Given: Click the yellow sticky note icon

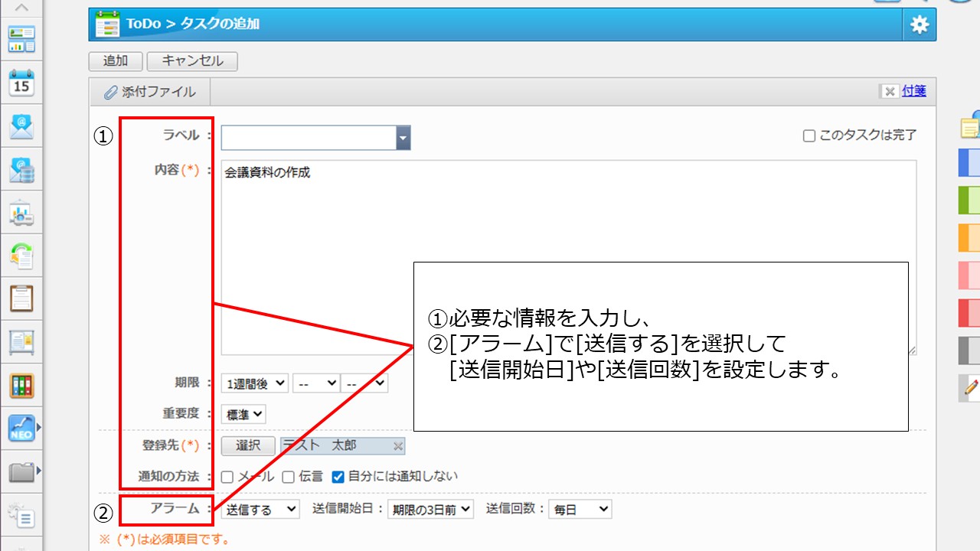Looking at the screenshot, I should click(x=970, y=126).
